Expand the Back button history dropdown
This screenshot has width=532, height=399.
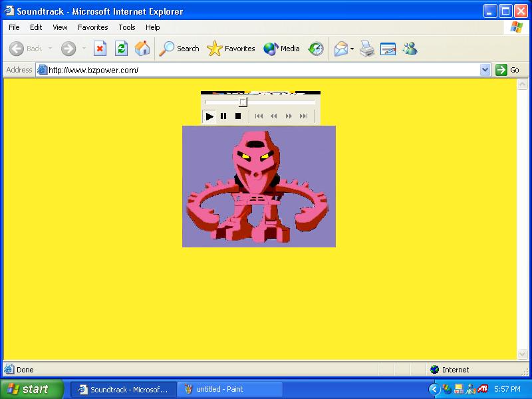pyautogui.click(x=51, y=49)
